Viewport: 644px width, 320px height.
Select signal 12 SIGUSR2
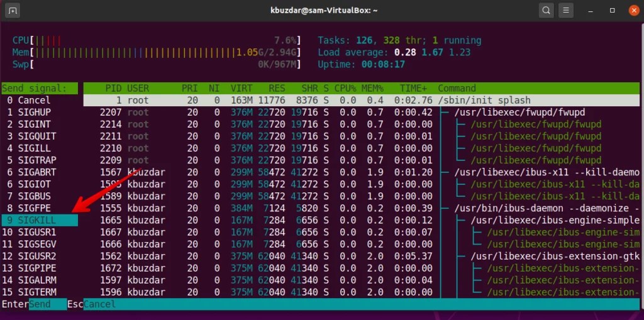click(x=40, y=256)
